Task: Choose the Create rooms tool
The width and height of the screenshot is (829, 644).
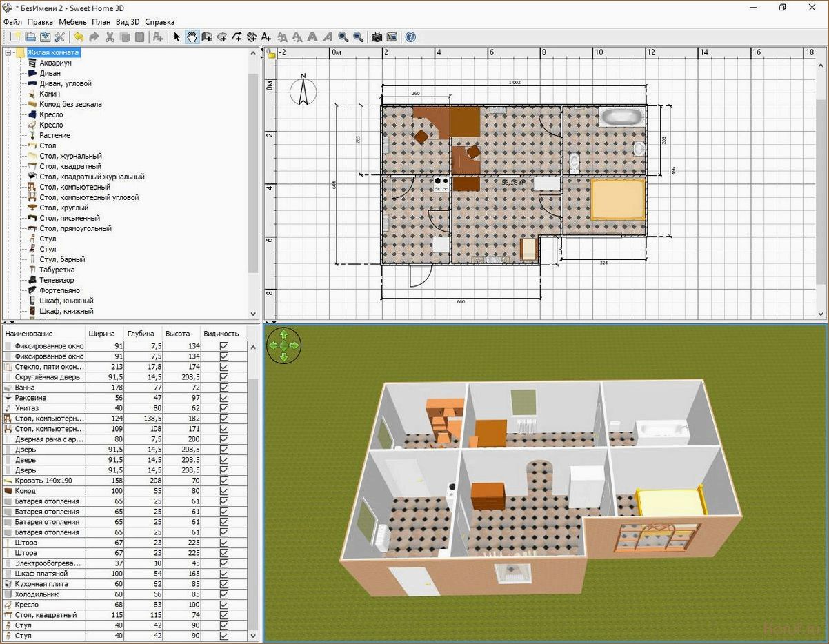Action: [222, 37]
